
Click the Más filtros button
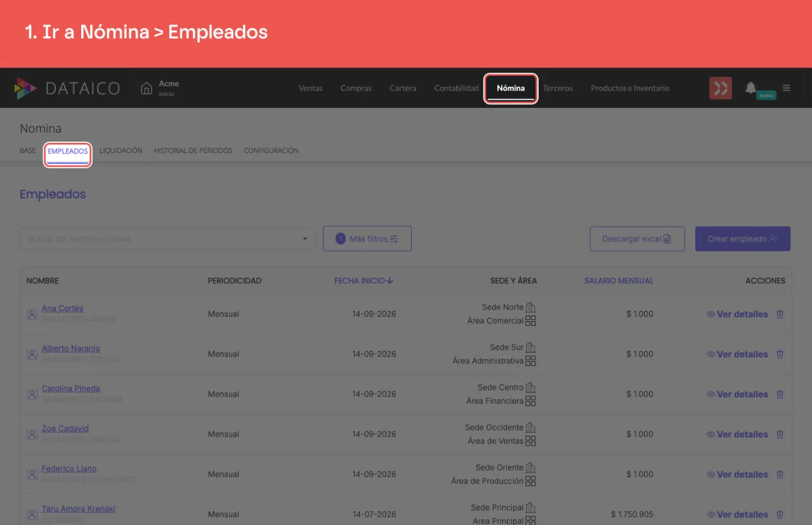tap(367, 239)
